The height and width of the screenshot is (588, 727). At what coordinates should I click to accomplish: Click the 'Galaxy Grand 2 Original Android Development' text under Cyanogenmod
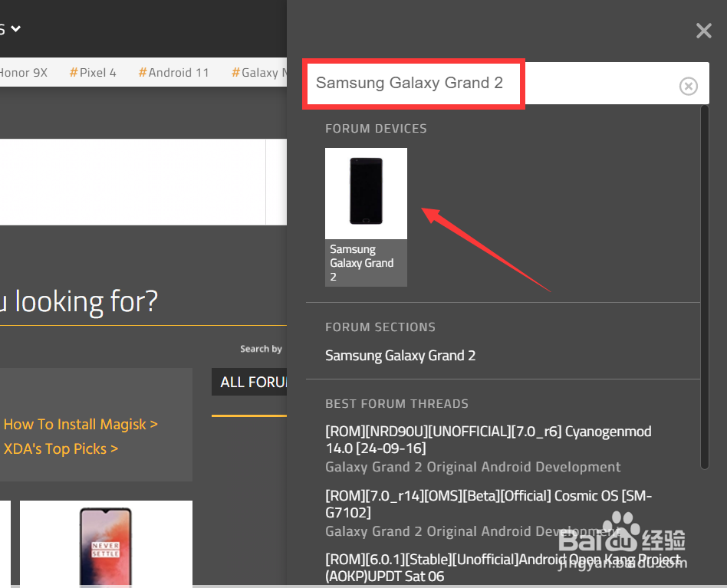[472, 467]
